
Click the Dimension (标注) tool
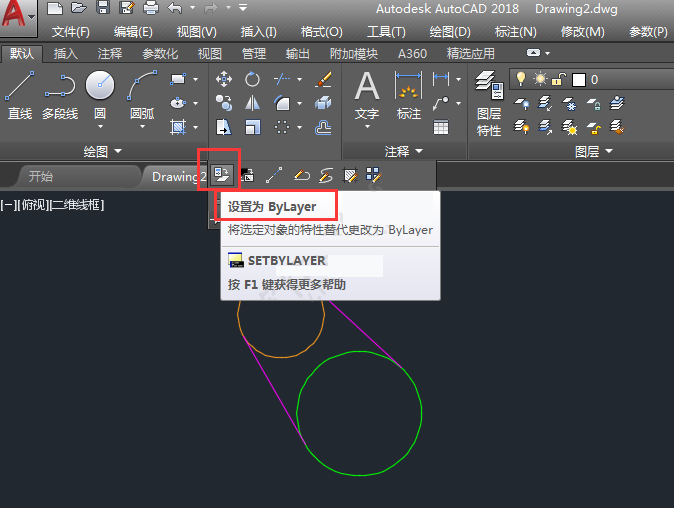click(408, 95)
